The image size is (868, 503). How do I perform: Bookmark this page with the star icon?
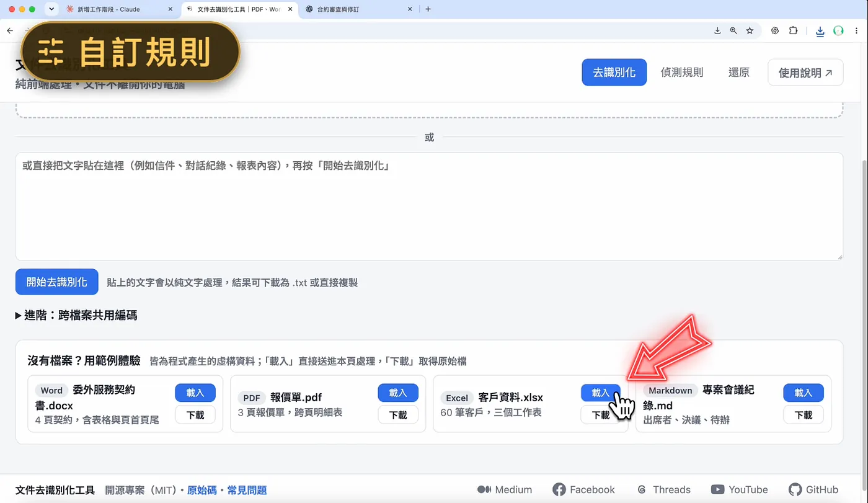pos(750,30)
